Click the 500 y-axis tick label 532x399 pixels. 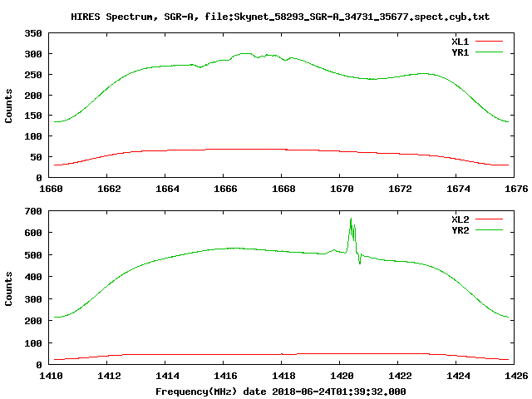33,255
